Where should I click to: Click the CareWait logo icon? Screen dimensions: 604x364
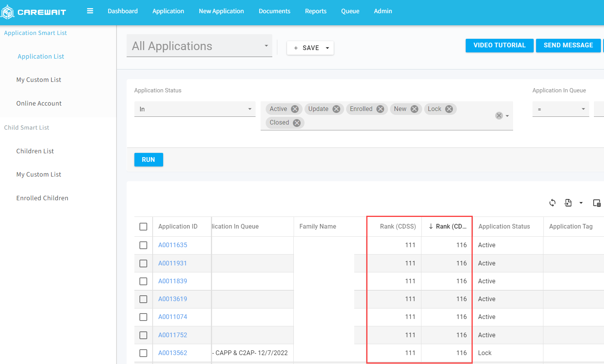8,12
